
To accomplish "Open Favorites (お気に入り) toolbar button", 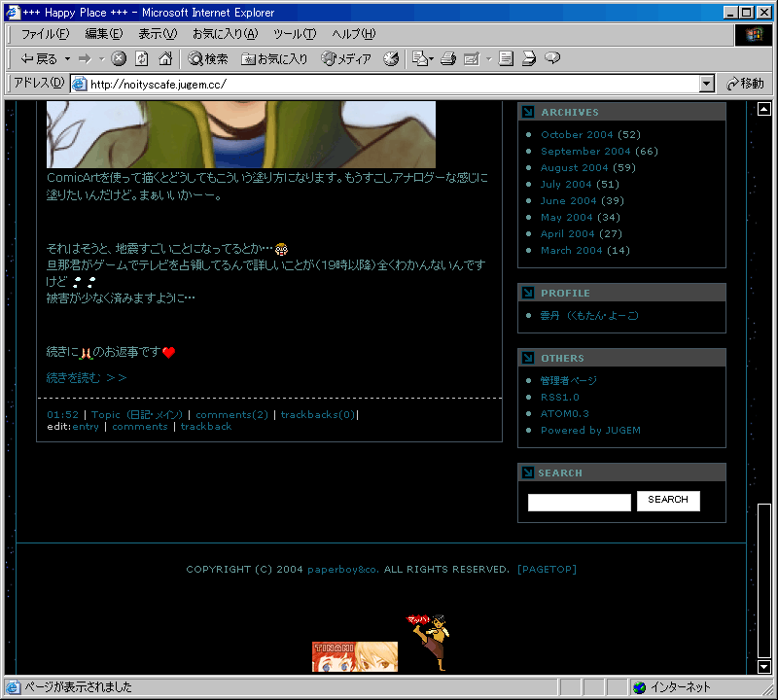I will [x=274, y=59].
